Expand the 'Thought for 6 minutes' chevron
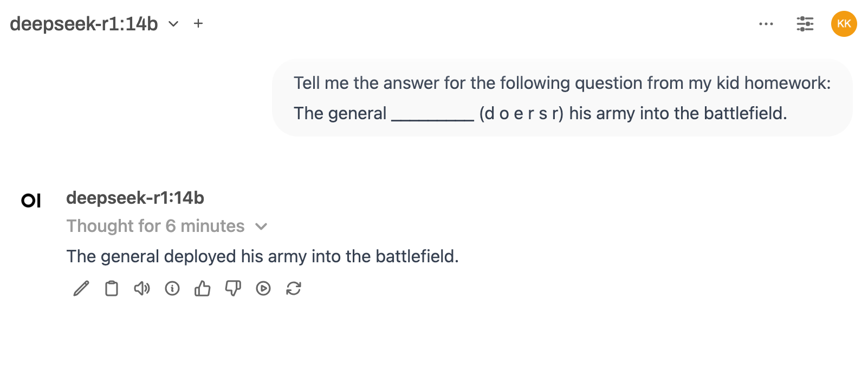868x388 pixels. pyautogui.click(x=261, y=227)
